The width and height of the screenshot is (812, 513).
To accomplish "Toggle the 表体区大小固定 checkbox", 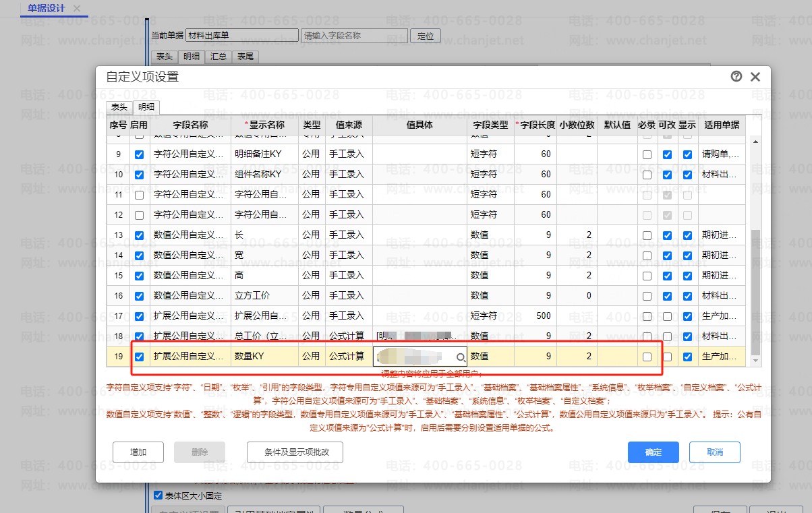I will tap(158, 495).
